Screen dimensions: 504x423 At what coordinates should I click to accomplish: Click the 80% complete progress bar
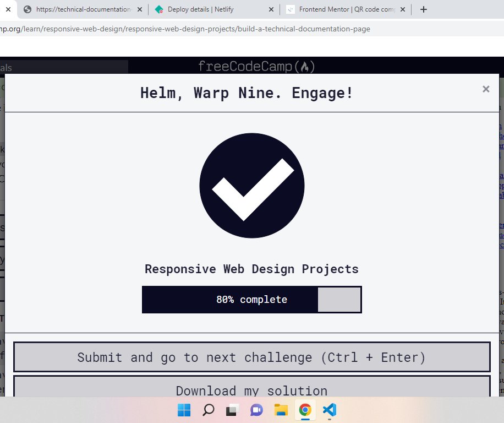coord(251,300)
